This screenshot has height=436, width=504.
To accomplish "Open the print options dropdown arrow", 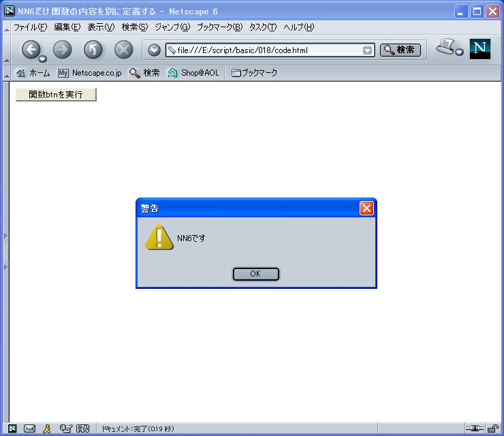I will point(460,52).
